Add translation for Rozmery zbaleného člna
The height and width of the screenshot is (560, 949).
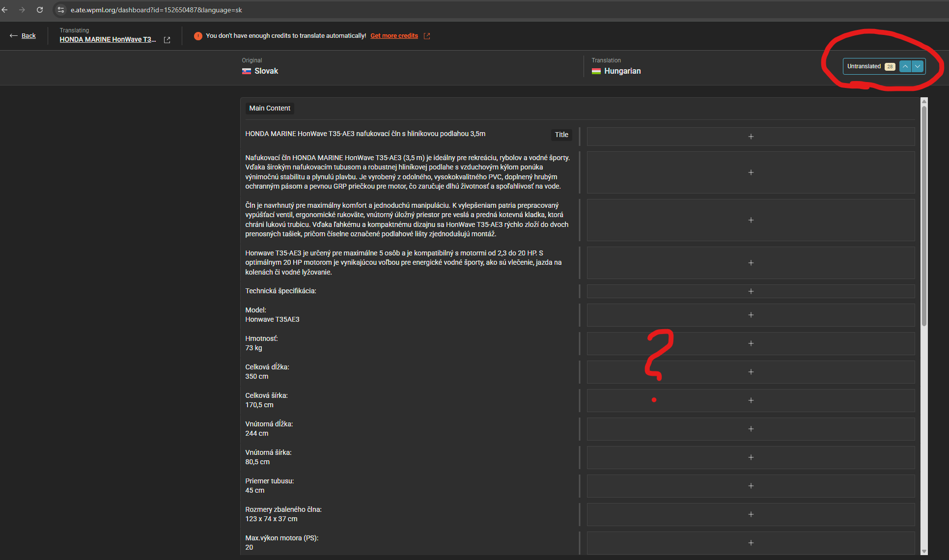[x=751, y=514]
